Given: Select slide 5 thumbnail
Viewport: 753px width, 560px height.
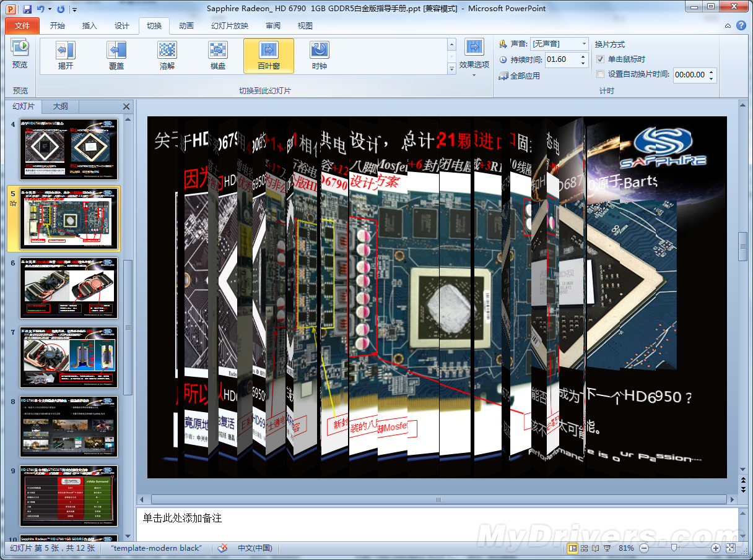Looking at the screenshot, I should [x=68, y=218].
